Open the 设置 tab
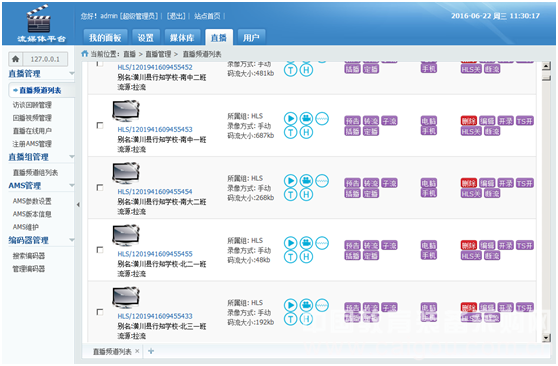558x366 pixels. pyautogui.click(x=145, y=37)
